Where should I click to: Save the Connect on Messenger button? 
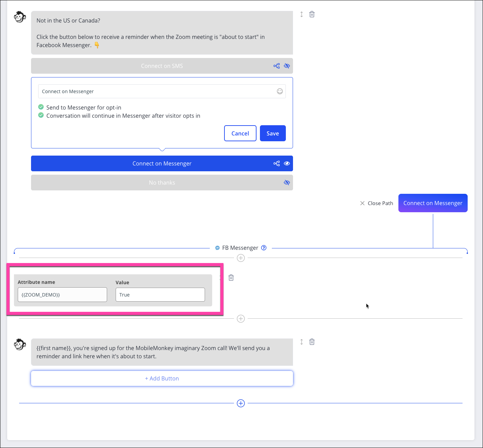[273, 133]
